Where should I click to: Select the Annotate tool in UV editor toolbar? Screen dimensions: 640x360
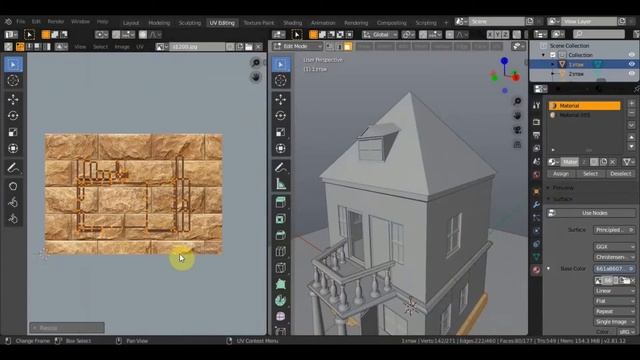pos(13,168)
